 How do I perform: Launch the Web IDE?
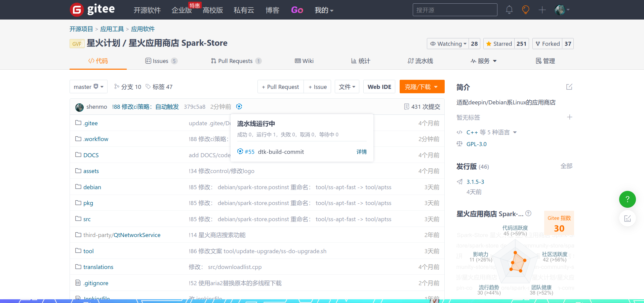(379, 87)
